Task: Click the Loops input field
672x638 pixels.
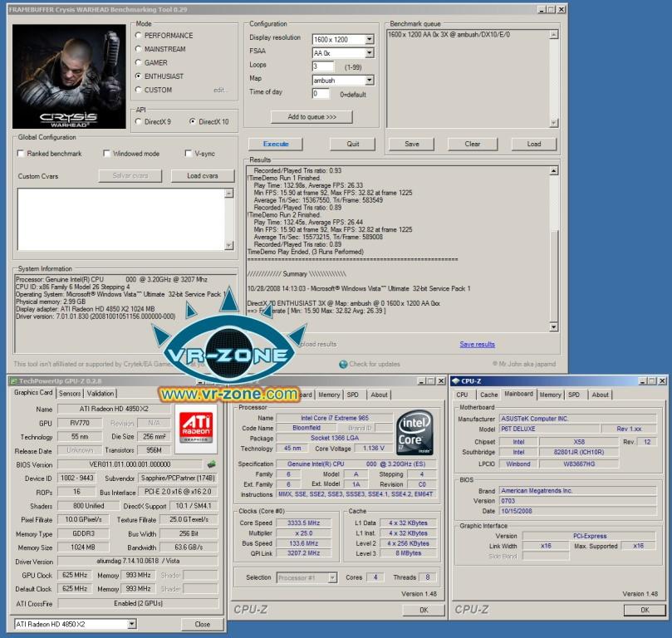Action: coord(322,66)
